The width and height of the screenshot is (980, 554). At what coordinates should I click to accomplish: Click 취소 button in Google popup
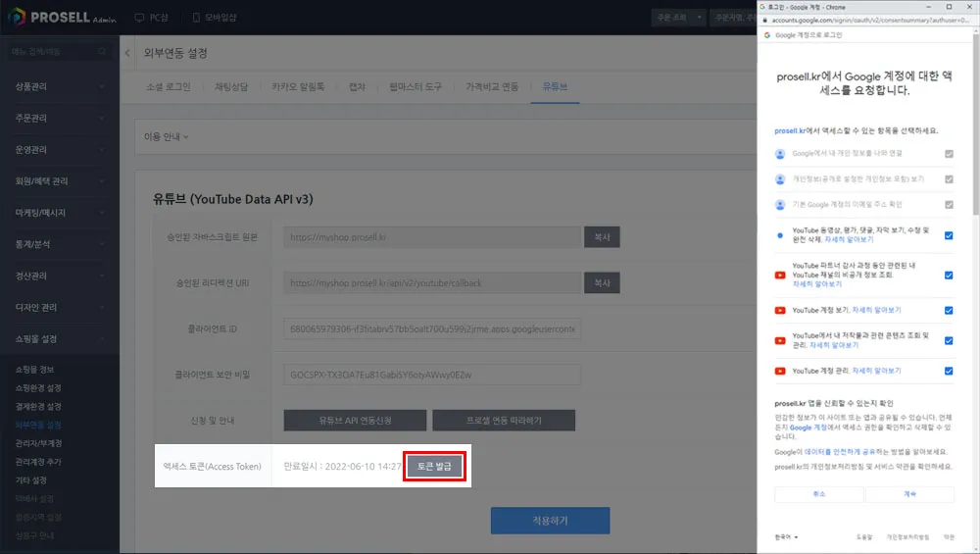click(x=818, y=494)
